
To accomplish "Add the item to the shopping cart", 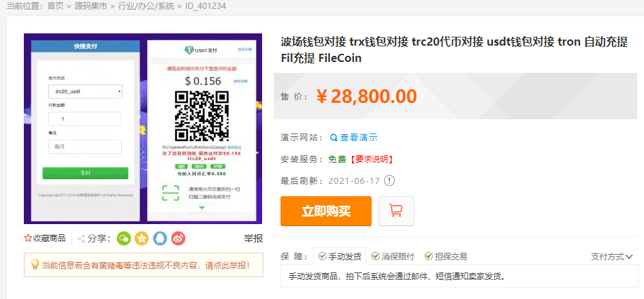I will coord(396,211).
